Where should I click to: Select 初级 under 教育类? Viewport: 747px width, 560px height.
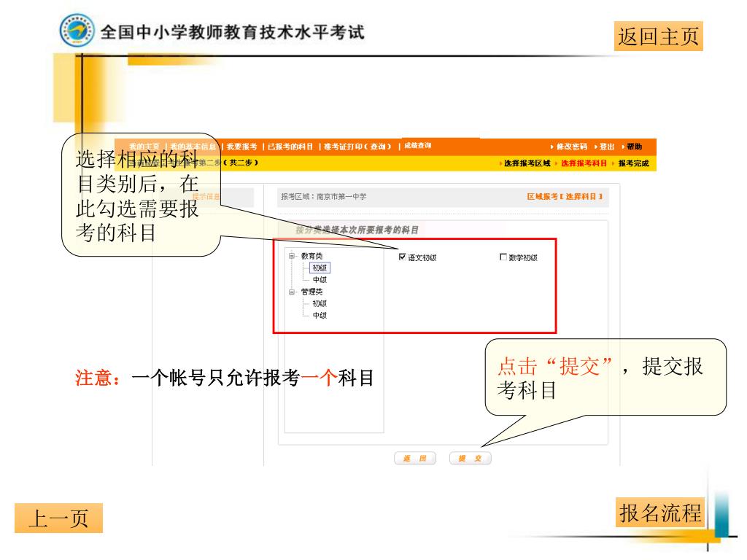[x=320, y=268]
